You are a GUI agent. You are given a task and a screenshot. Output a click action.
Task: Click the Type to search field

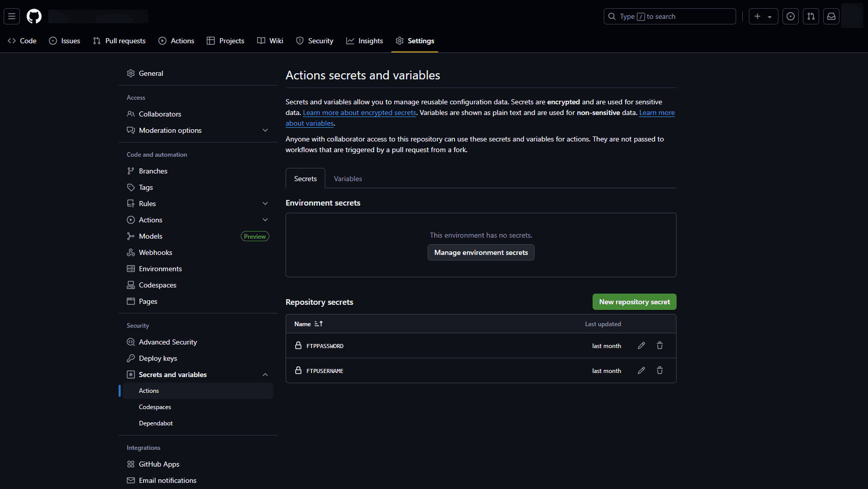coord(669,16)
